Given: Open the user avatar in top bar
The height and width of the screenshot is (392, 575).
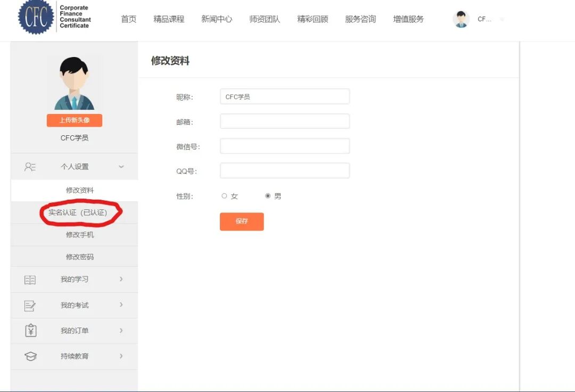Looking at the screenshot, I should click(x=461, y=19).
